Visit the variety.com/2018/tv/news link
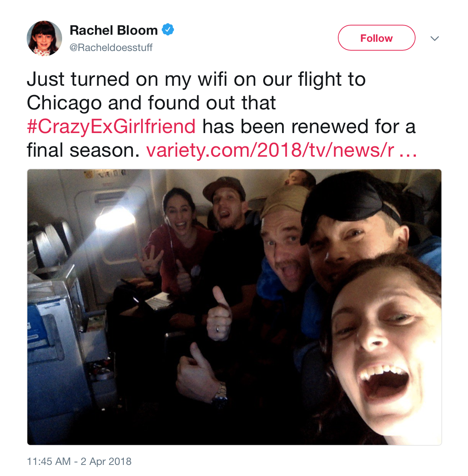Image resolution: width=468 pixels, height=476 pixels. click(x=270, y=150)
